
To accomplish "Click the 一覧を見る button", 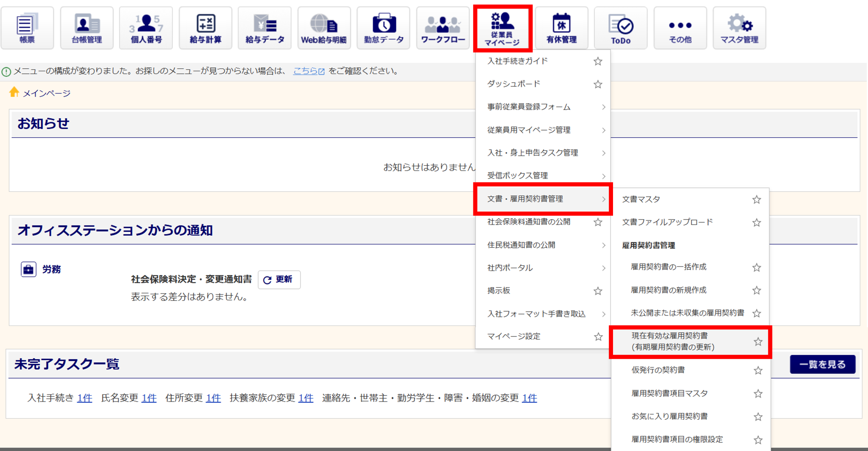I will (822, 364).
